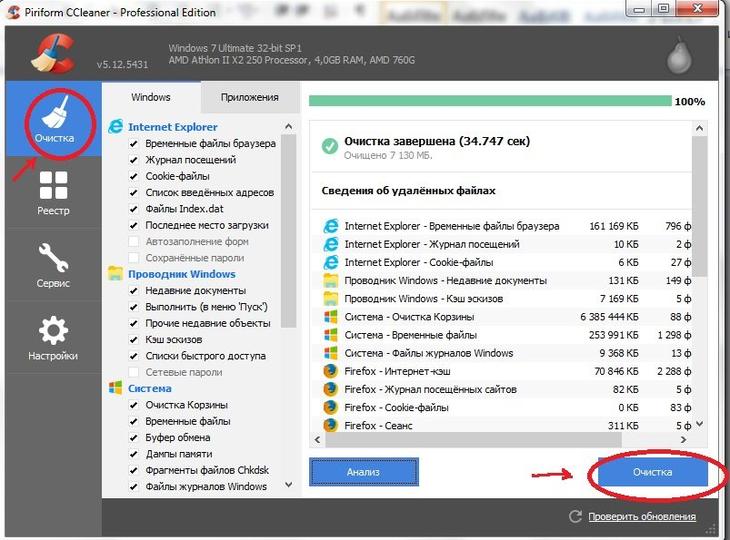This screenshot has width=730, height=540.
Task: Toggle Дампы памяти checkbox
Action: (x=134, y=454)
